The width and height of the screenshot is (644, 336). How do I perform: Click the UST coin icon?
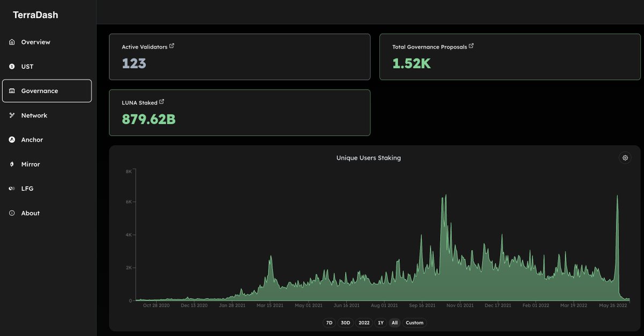(x=12, y=67)
